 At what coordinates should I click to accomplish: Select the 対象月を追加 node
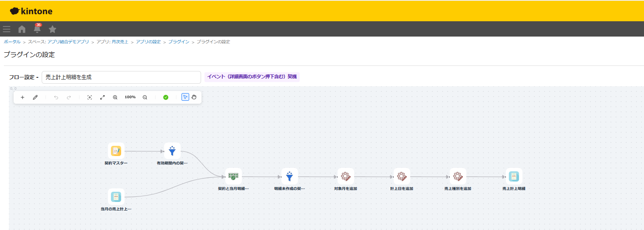[x=346, y=176]
